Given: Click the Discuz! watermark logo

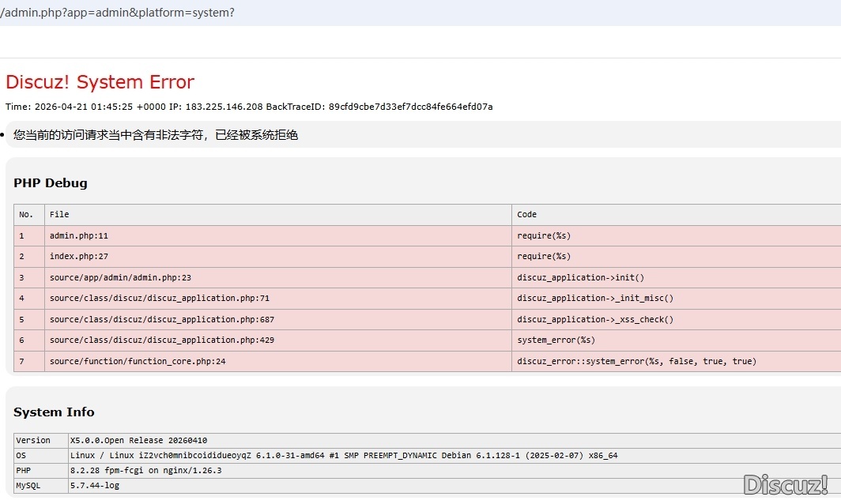Looking at the screenshot, I should 785,483.
